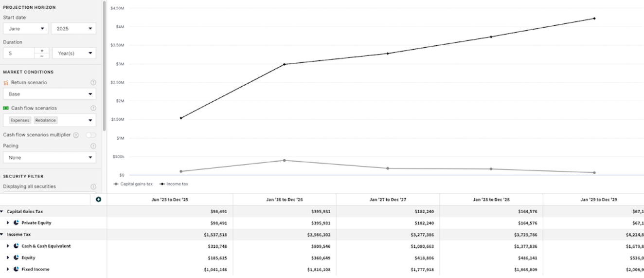The width and height of the screenshot is (644, 278).
Task: Collapse the Capital Gains Tax group
Action: pos(2,212)
